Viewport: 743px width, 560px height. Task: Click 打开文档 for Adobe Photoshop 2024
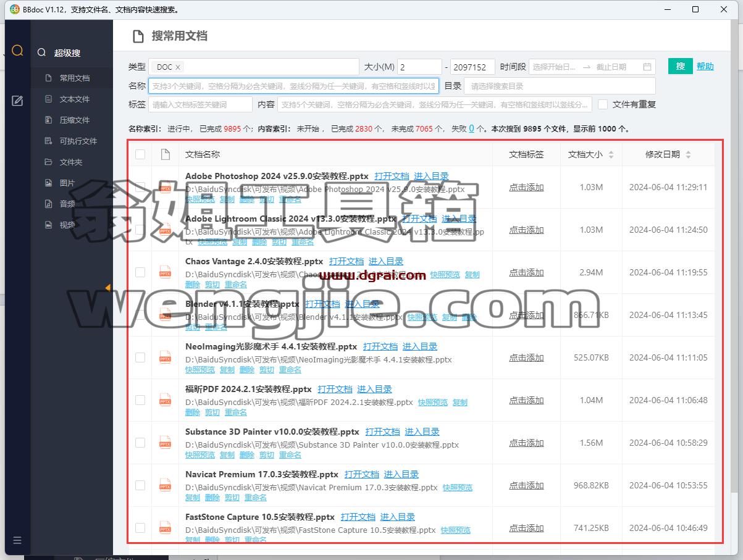(x=392, y=176)
